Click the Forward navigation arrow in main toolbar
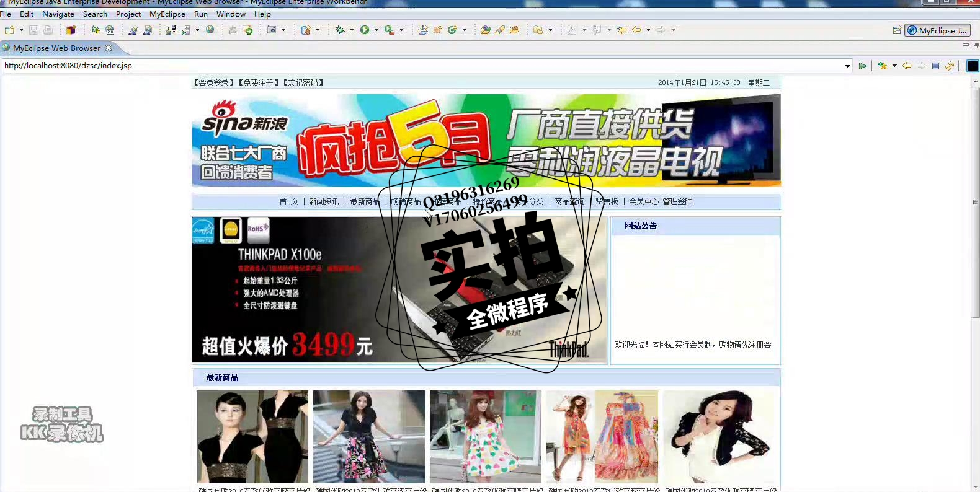The image size is (980, 492). pyautogui.click(x=661, y=30)
